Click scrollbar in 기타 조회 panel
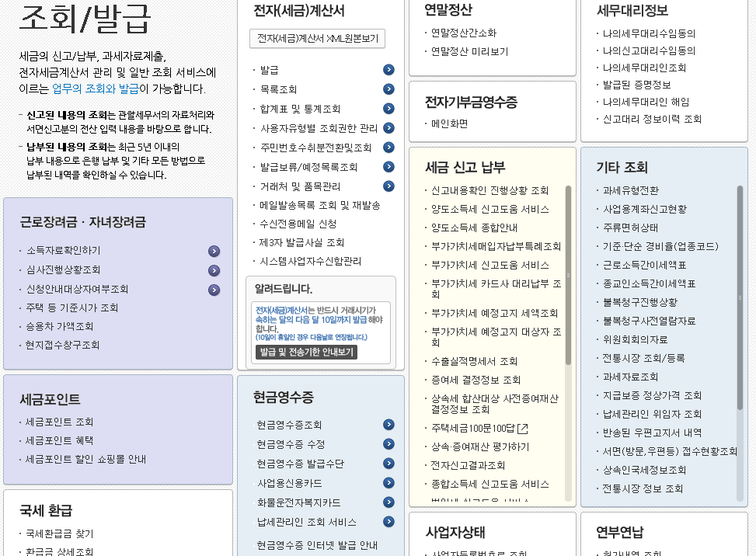Viewport: 756px width, 556px height. (740, 298)
